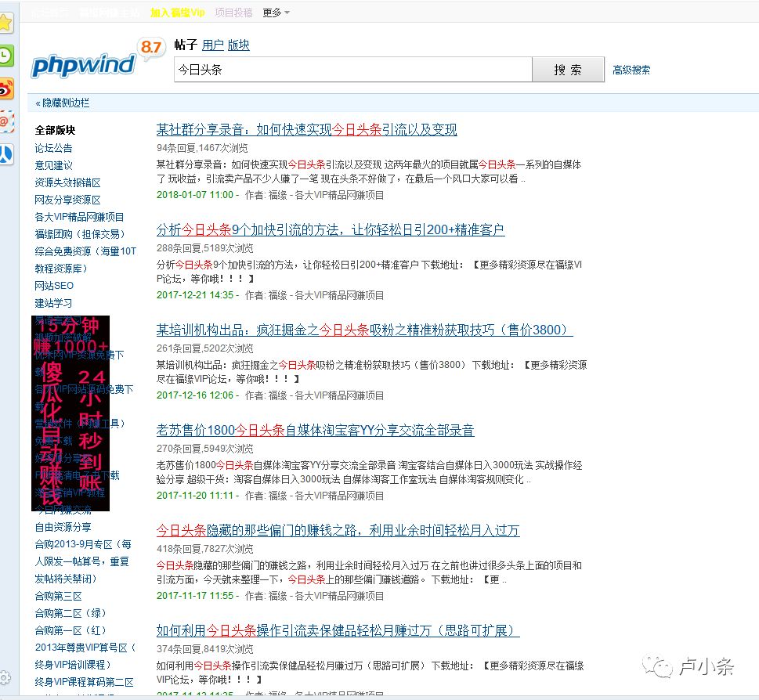This screenshot has width=759, height=700.
Task: Click the 搜 索 button
Action: click(x=568, y=70)
